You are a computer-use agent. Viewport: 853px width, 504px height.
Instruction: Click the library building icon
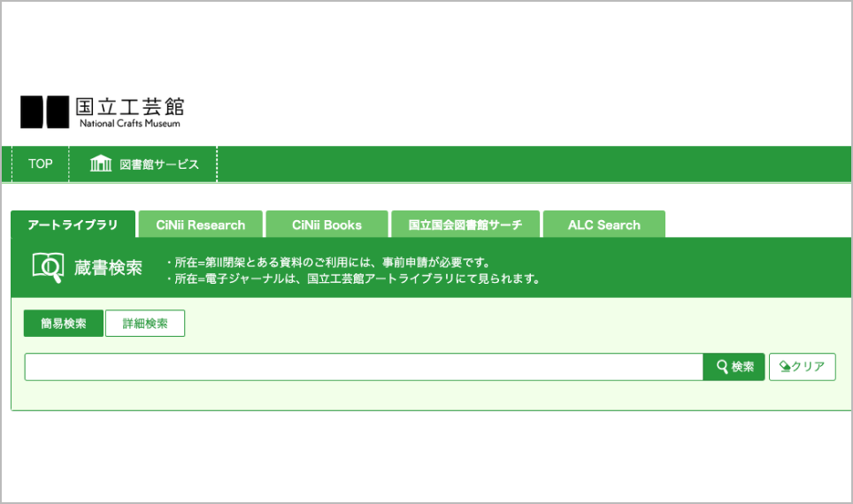point(101,163)
